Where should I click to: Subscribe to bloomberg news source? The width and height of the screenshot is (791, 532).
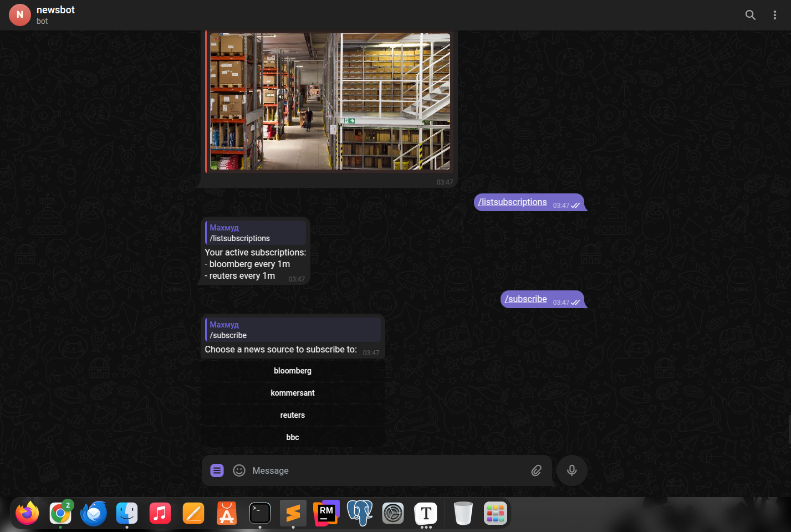[x=293, y=370]
